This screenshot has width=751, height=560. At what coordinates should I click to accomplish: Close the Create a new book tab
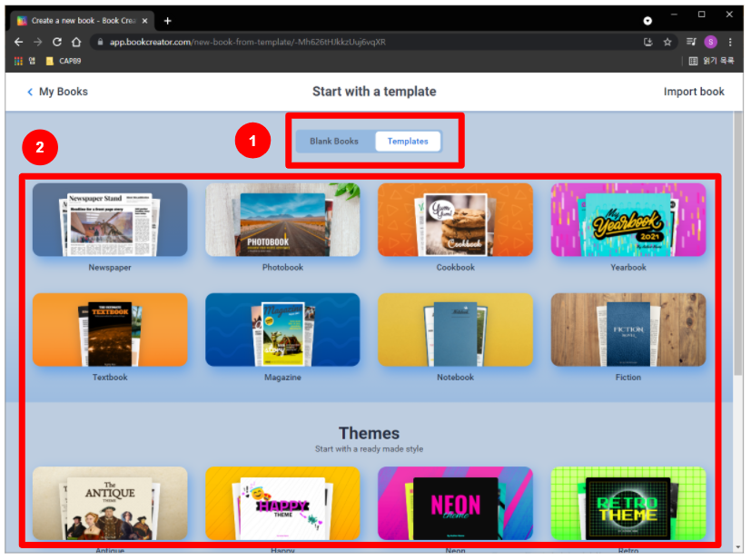[x=144, y=21]
